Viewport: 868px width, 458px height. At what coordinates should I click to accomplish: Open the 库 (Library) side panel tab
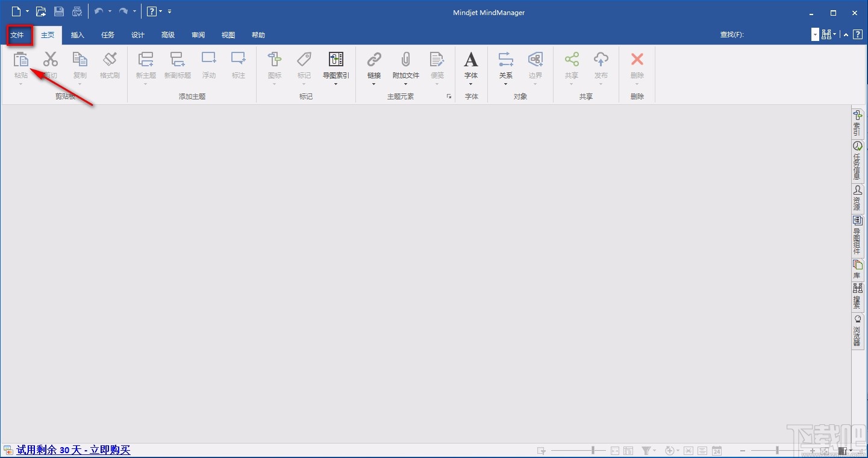[x=857, y=269]
